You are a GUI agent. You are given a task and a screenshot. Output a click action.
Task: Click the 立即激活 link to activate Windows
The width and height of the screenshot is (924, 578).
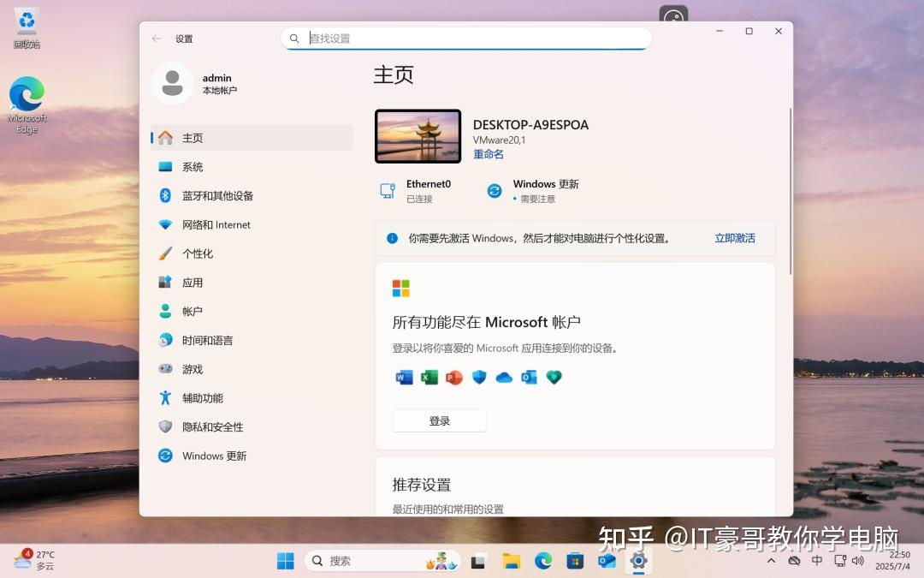[x=734, y=238]
